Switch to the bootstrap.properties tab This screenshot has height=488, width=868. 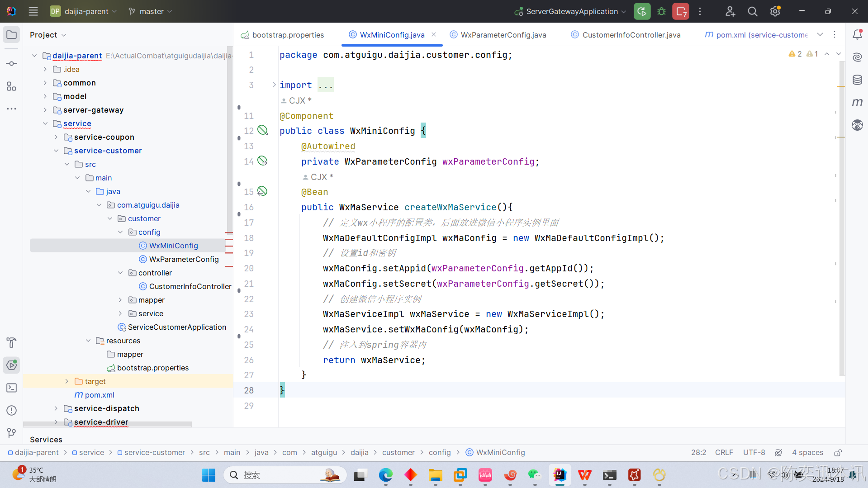[x=283, y=35]
